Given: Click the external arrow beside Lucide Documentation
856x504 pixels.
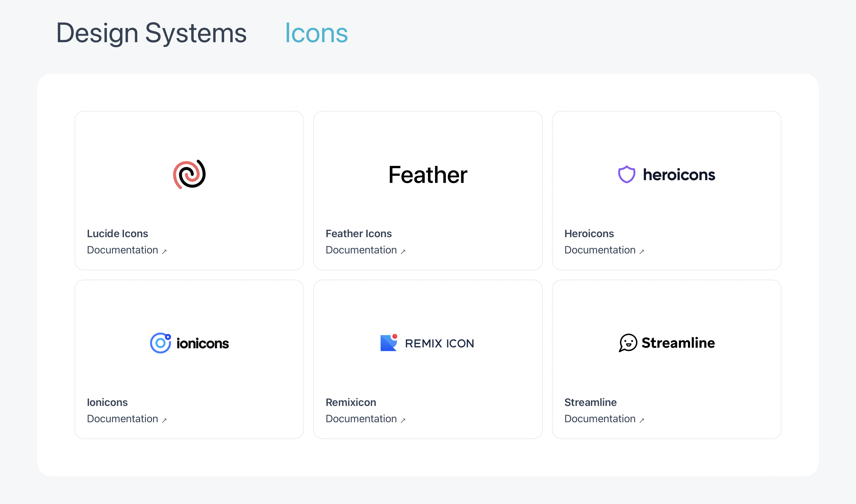Looking at the screenshot, I should click(164, 252).
